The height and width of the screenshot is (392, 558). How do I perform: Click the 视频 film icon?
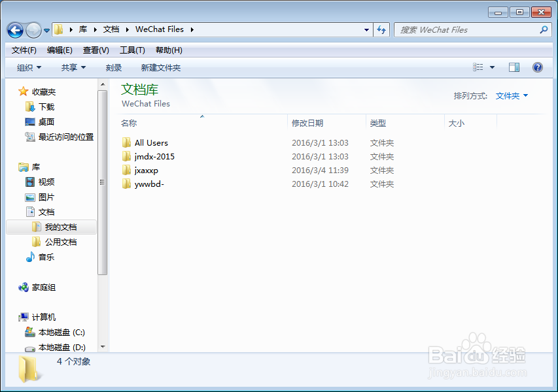[30, 182]
